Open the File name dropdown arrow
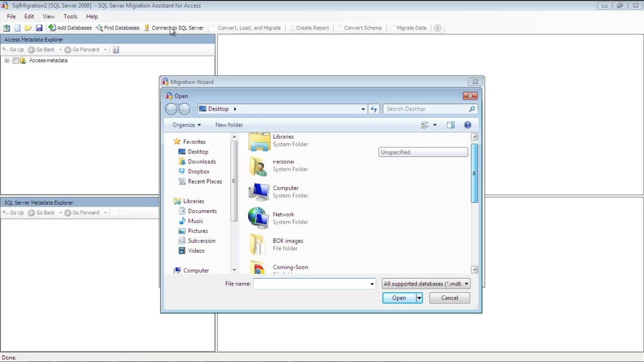Screen dimensions: 644x362 pyautogui.click(x=372, y=284)
